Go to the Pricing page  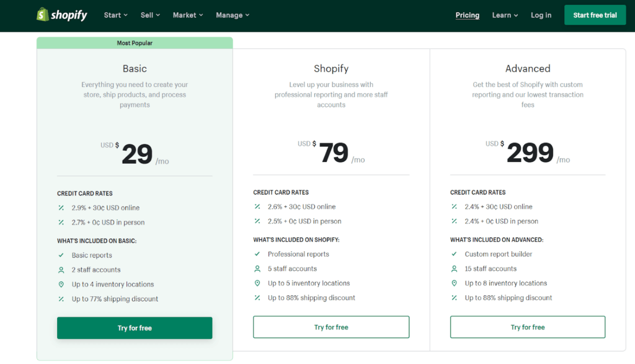[468, 15]
